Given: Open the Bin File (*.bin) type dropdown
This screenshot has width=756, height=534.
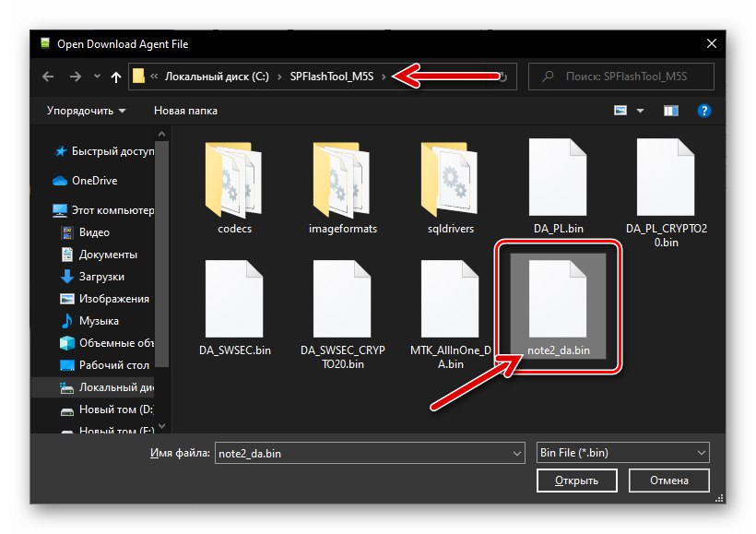Looking at the screenshot, I should coord(622,453).
